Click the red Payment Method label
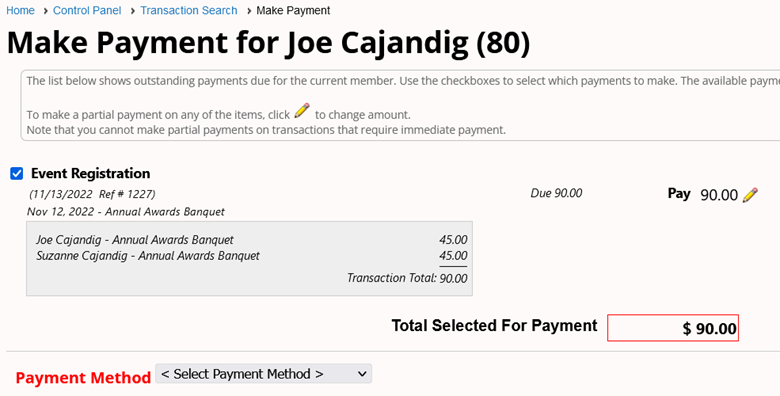This screenshot has width=780, height=396. (83, 378)
